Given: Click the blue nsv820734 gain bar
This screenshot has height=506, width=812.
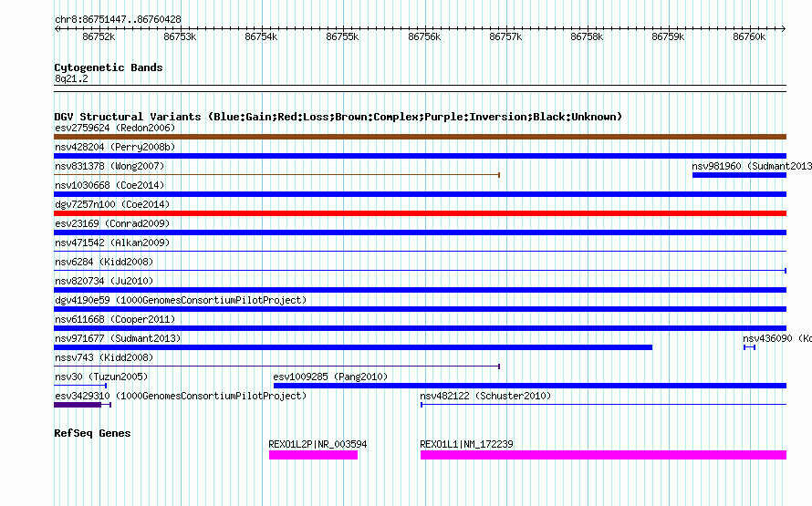Looking at the screenshot, I should point(420,290).
